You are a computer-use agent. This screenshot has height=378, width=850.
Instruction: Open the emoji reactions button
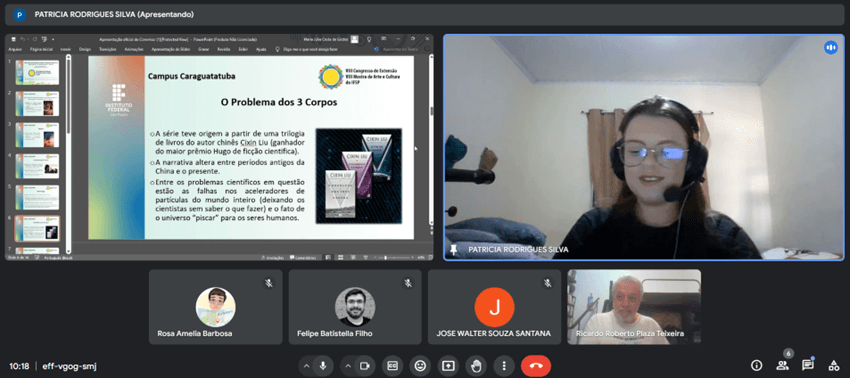tap(420, 366)
